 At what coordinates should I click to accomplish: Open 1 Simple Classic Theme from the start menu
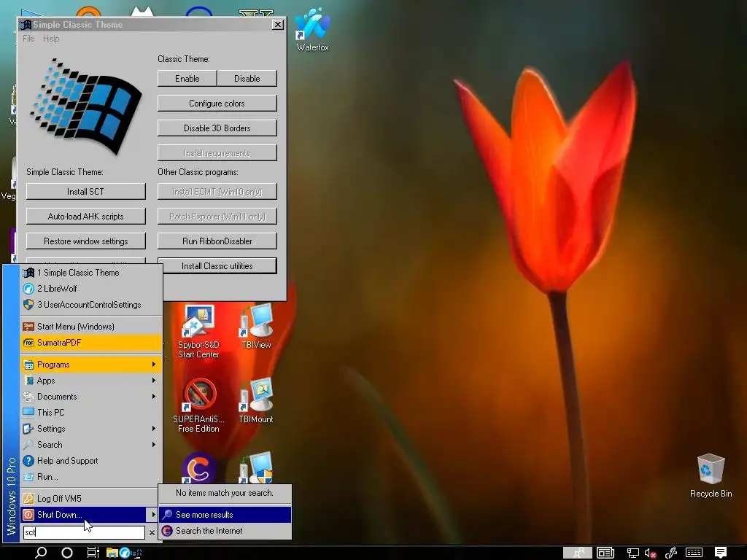coord(91,273)
